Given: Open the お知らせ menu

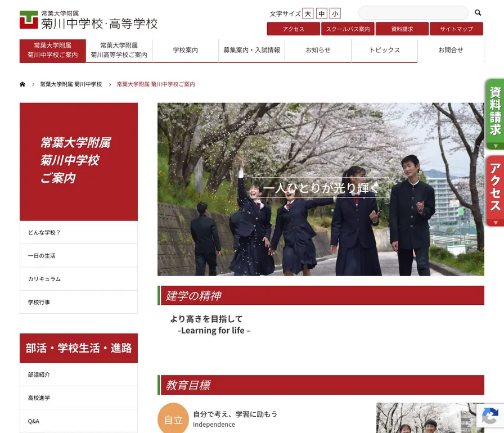Looking at the screenshot, I should coord(318,51).
